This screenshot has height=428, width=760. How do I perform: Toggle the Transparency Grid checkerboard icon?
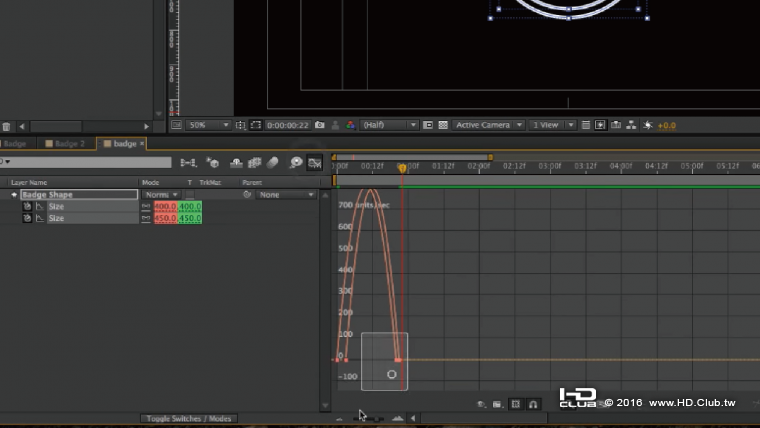pyautogui.click(x=443, y=125)
